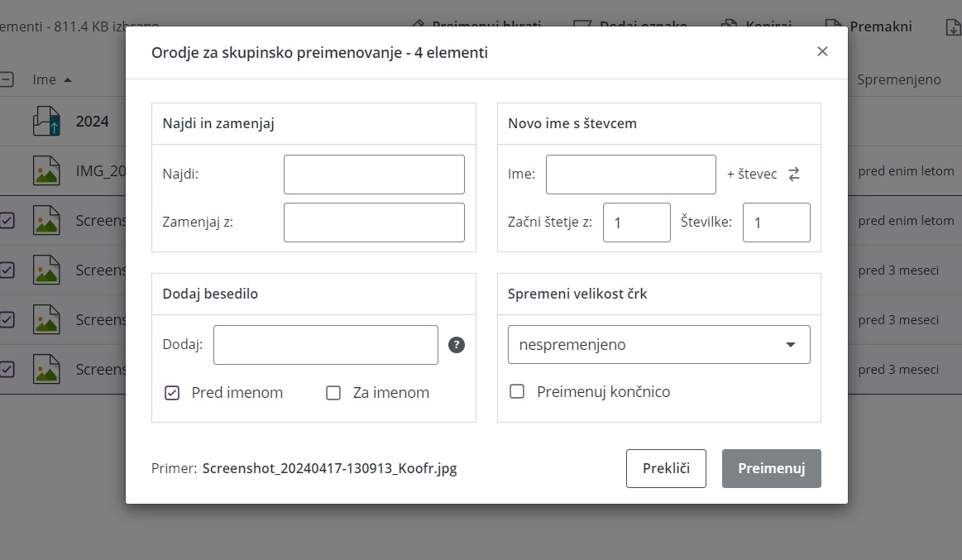Image resolution: width=962 pixels, height=560 pixels.
Task: Sort by Ime column header
Action: [x=44, y=79]
